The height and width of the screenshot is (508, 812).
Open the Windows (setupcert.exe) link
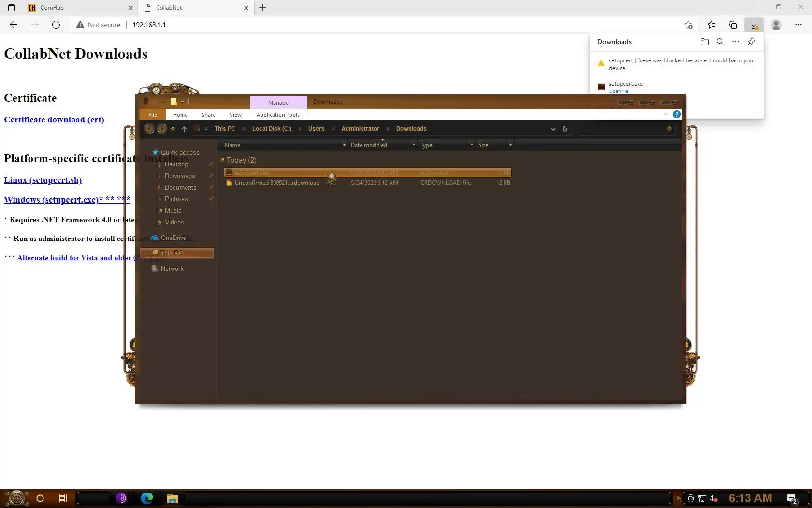click(67, 200)
